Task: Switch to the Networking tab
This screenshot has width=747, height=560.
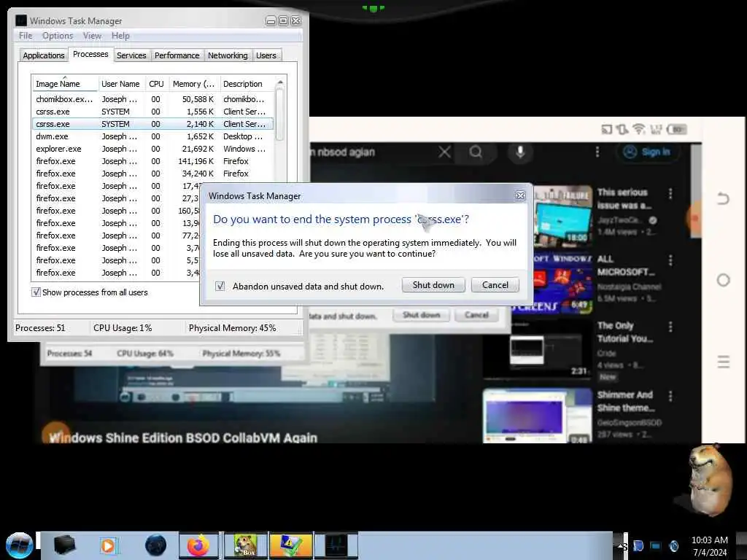Action: pyautogui.click(x=228, y=55)
